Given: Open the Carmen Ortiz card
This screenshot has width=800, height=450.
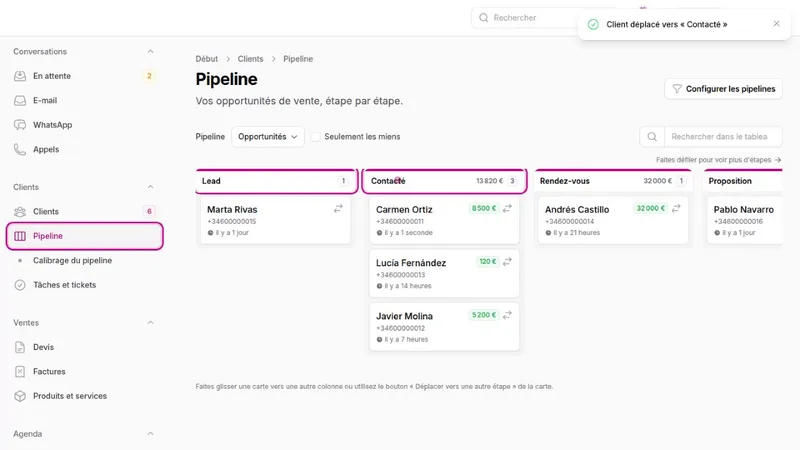Looking at the screenshot, I should [444, 220].
